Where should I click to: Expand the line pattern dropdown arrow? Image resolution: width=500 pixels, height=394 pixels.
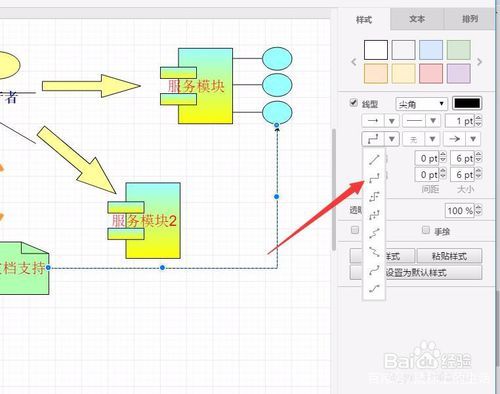(x=433, y=121)
